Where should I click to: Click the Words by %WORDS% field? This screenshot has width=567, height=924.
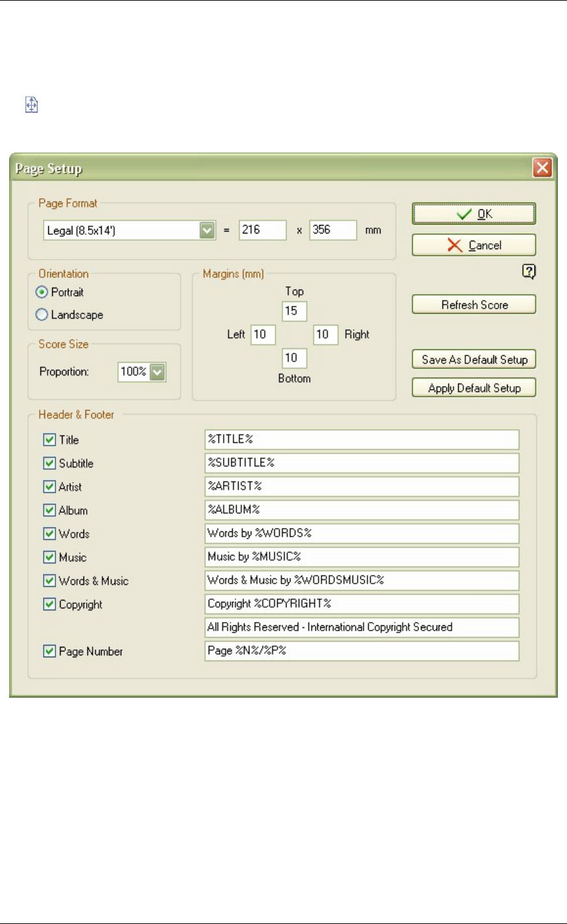(362, 533)
